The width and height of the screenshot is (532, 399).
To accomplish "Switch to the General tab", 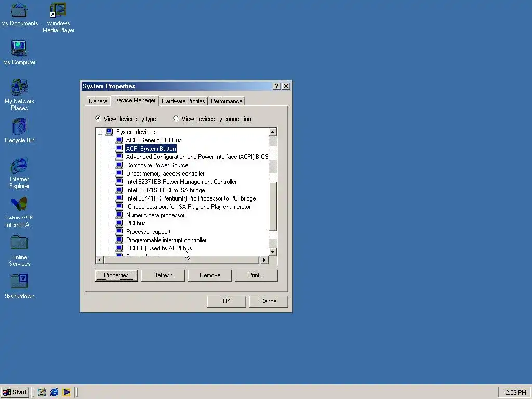I will (98, 101).
